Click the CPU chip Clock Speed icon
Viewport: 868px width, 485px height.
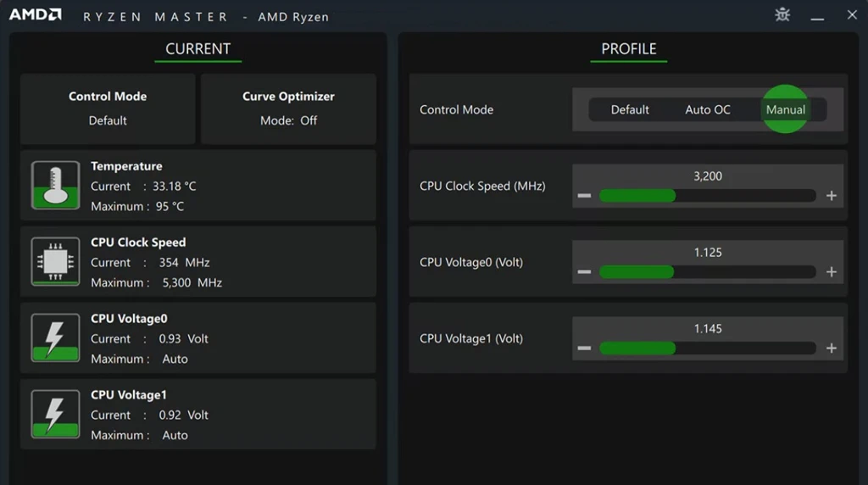(x=55, y=261)
